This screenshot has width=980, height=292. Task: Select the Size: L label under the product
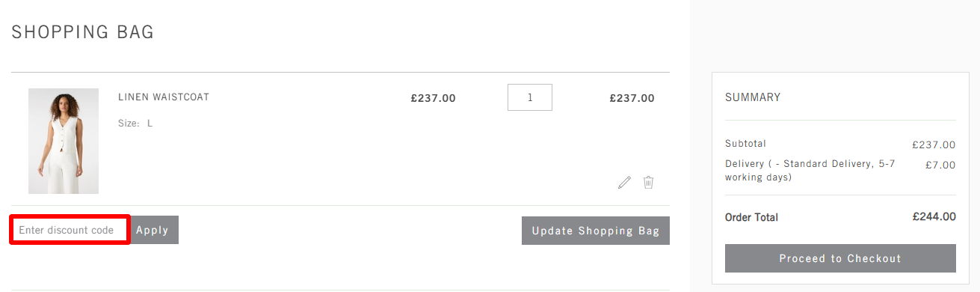tap(135, 123)
